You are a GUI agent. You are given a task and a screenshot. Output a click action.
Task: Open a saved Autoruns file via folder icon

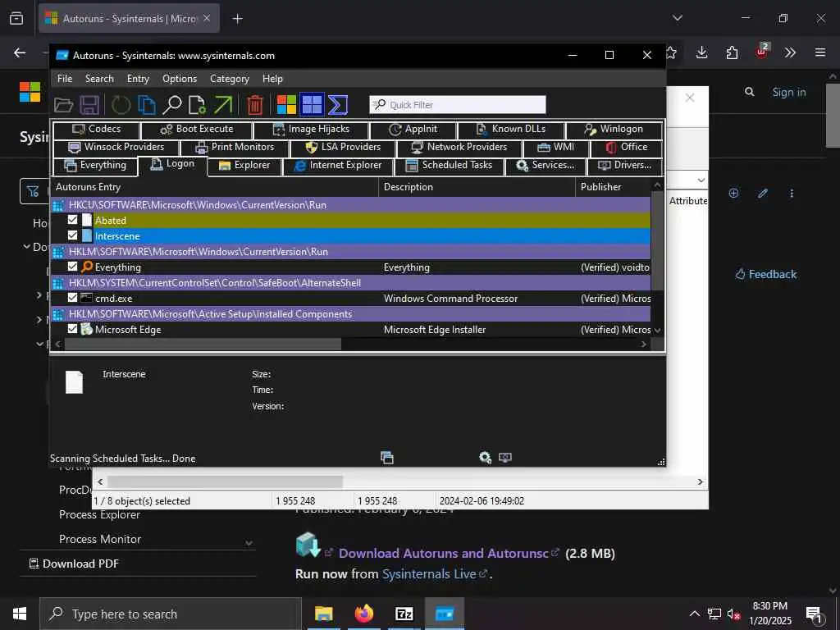coord(63,105)
